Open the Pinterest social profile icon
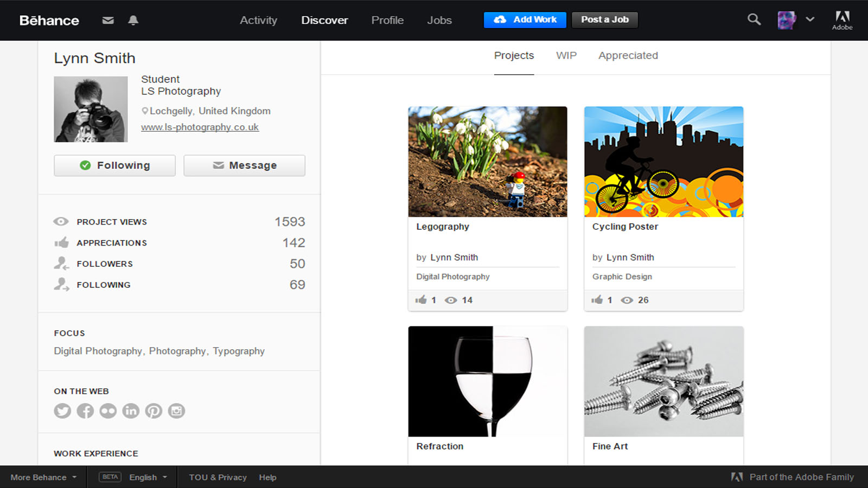868x488 pixels. point(154,411)
